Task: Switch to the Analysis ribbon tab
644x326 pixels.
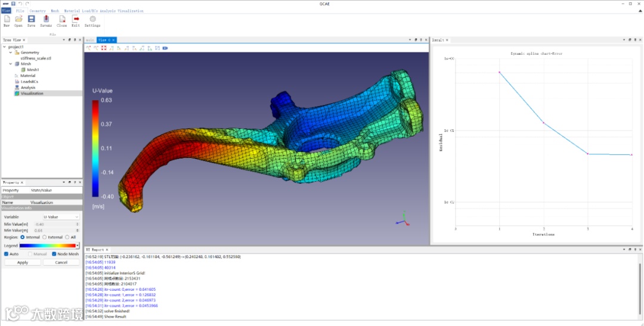Action: click(107, 11)
